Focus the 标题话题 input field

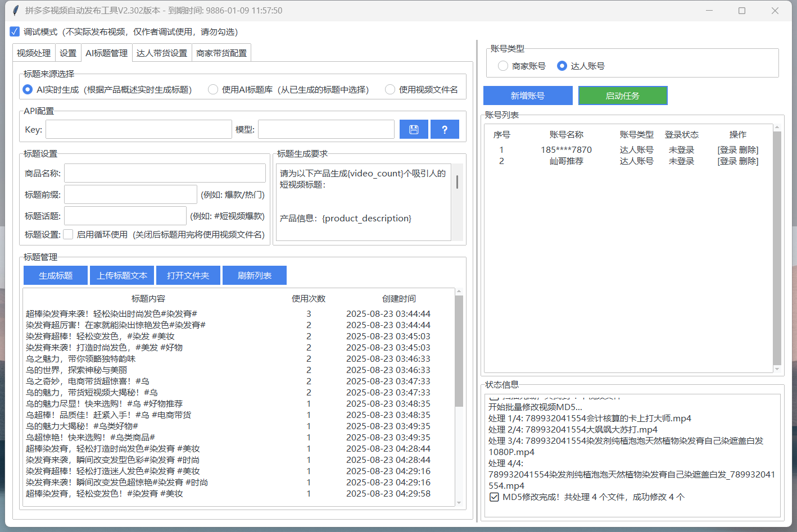point(125,216)
